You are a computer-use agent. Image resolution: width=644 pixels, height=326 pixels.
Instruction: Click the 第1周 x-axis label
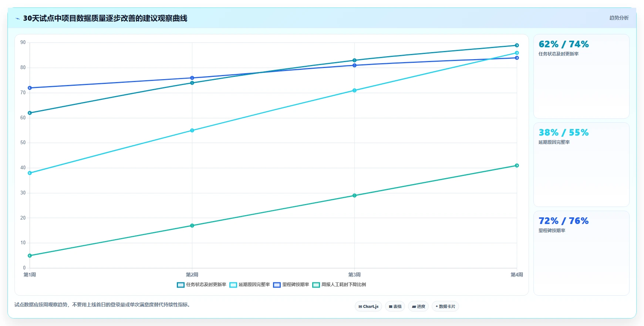tap(30, 275)
